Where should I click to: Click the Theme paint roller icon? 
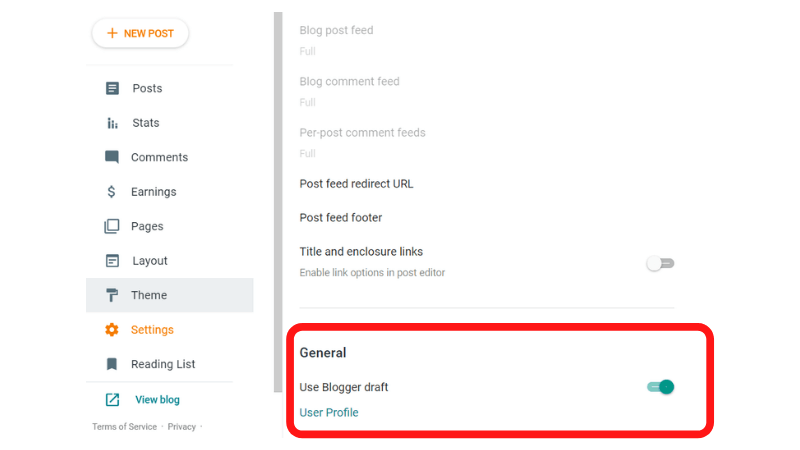point(112,295)
